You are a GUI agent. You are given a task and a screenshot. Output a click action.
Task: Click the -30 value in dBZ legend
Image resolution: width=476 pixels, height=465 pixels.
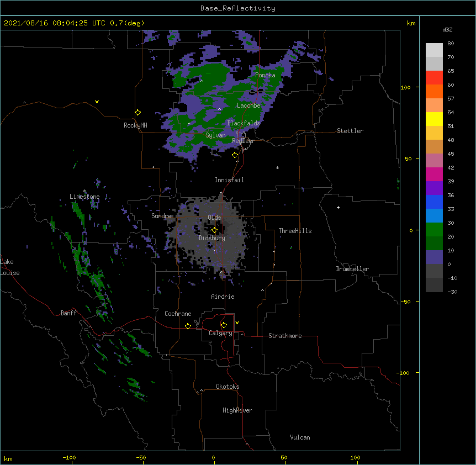coord(452,292)
